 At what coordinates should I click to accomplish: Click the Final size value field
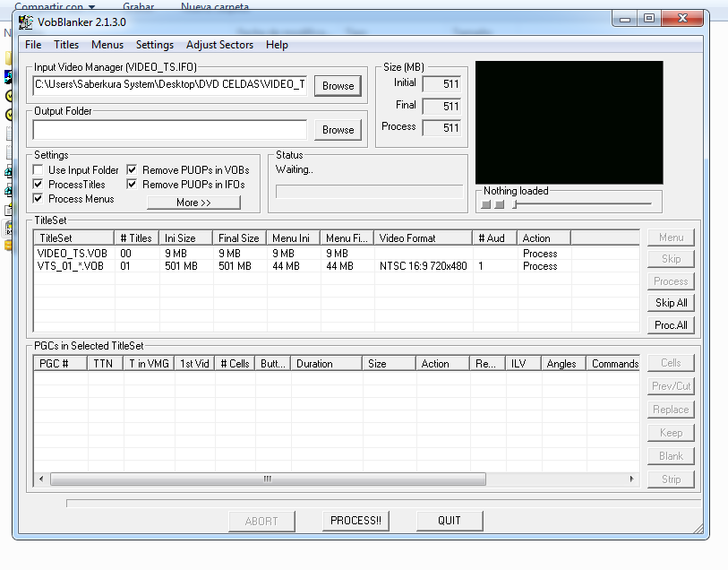441,107
